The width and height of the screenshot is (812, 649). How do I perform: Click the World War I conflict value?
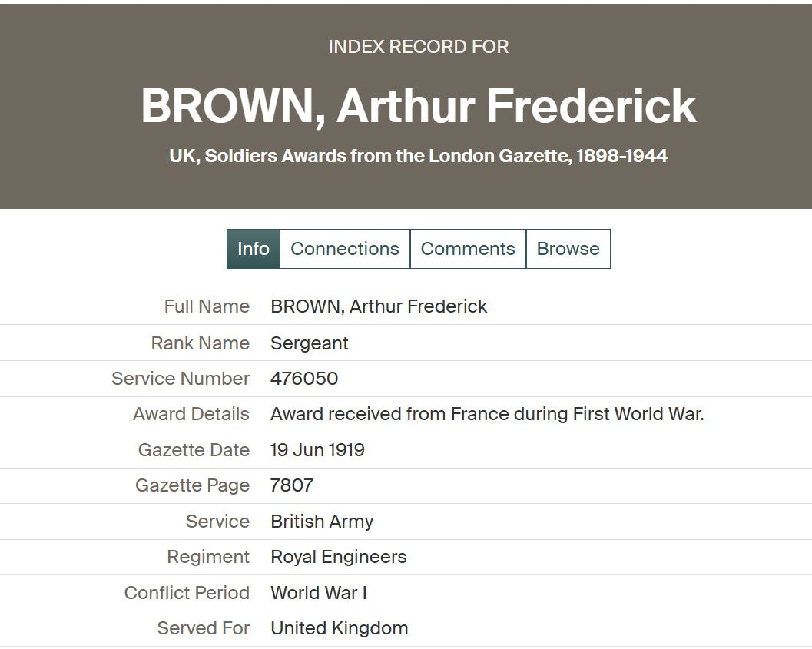pyautogui.click(x=319, y=593)
